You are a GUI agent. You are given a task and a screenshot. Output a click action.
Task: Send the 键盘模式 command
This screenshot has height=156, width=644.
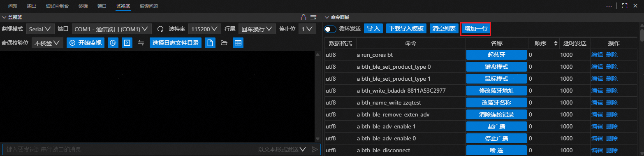[x=496, y=67]
